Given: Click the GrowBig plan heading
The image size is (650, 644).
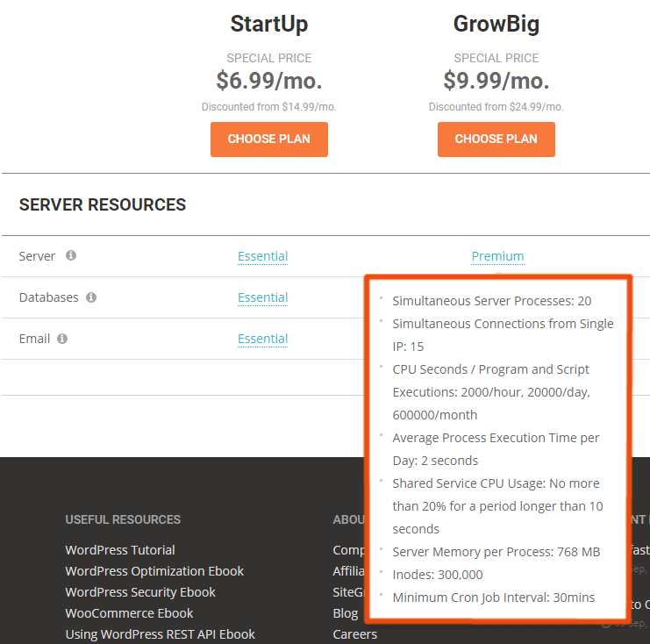Looking at the screenshot, I should point(496,24).
